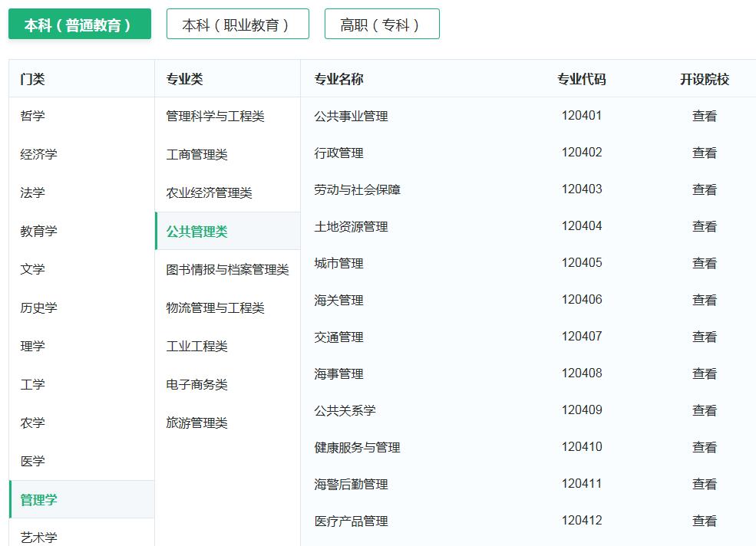Screen dimensions: 756x546
Task: Switch to the 本科（职业教育） tab
Action: pyautogui.click(x=237, y=24)
